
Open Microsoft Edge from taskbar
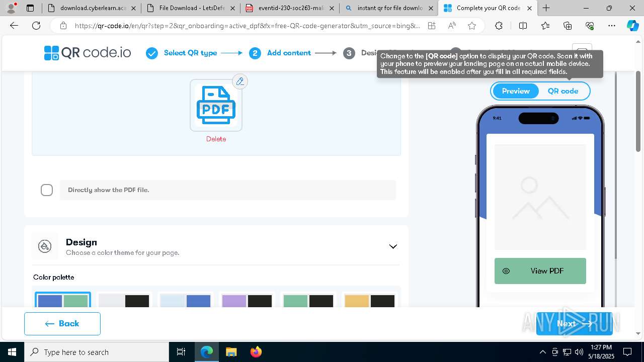(x=207, y=352)
